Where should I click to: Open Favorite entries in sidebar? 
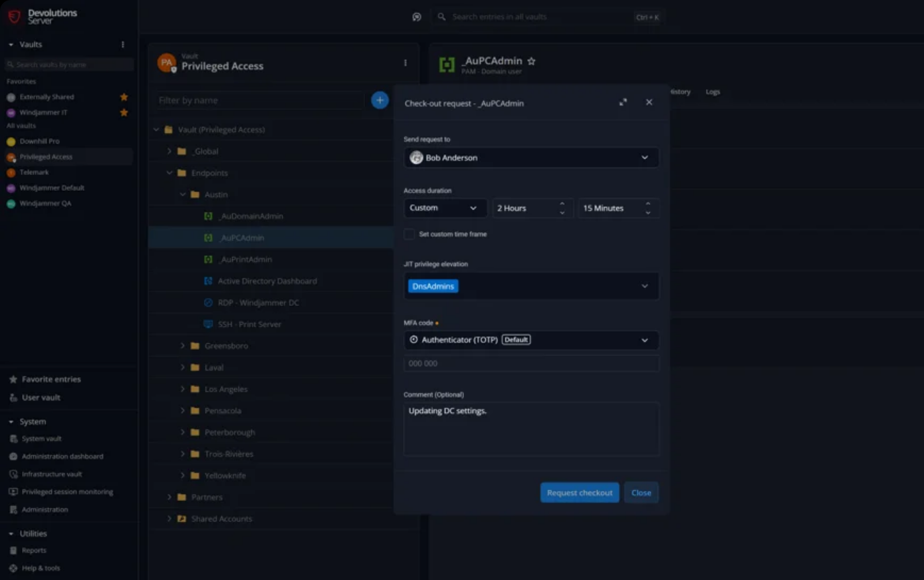point(45,380)
